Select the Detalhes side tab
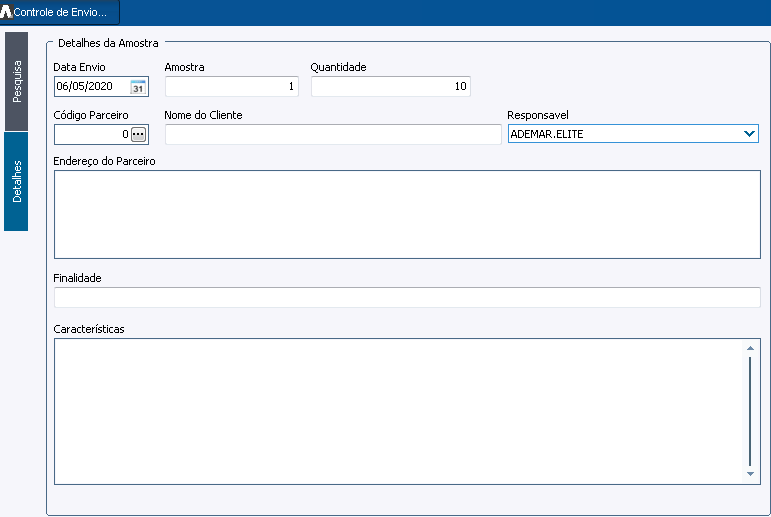The width and height of the screenshot is (771, 517). [16, 182]
